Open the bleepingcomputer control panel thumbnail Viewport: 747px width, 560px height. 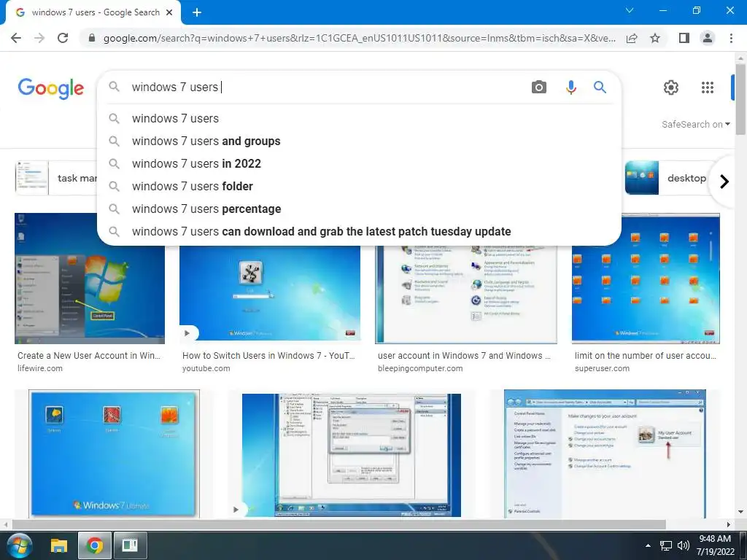[466, 295]
